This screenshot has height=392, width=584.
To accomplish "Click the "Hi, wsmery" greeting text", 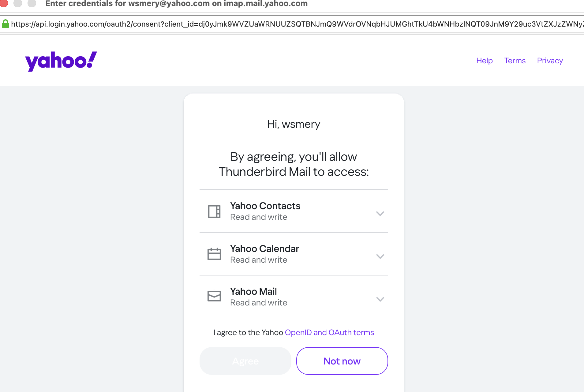I will 294,124.
